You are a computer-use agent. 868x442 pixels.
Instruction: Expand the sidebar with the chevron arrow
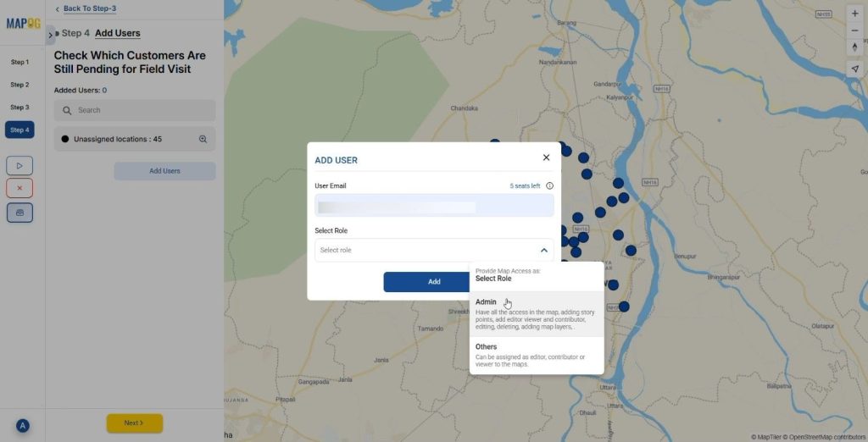click(x=50, y=35)
